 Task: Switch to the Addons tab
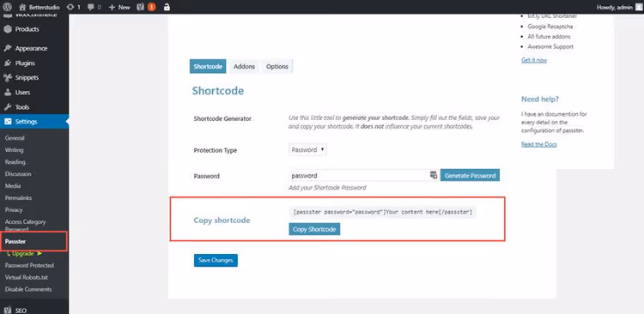245,67
